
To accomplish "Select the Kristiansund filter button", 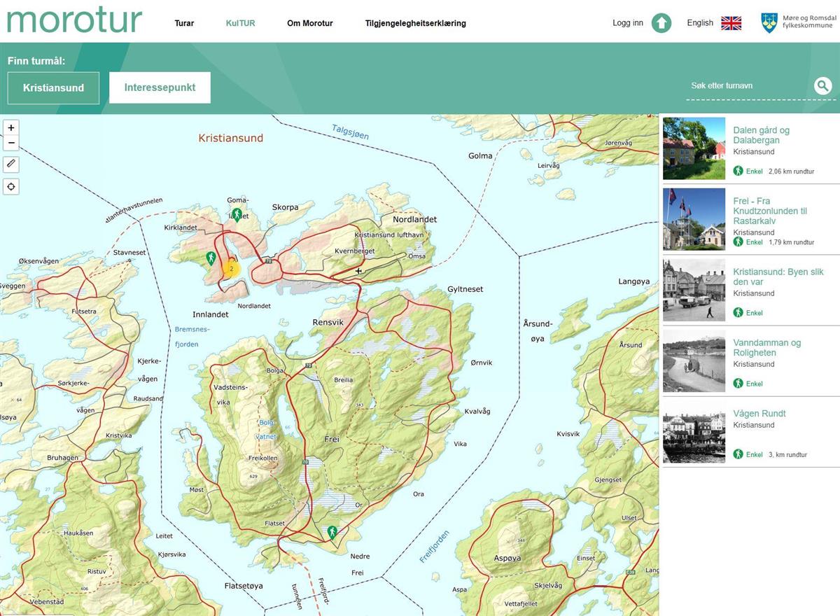I will (x=53, y=87).
